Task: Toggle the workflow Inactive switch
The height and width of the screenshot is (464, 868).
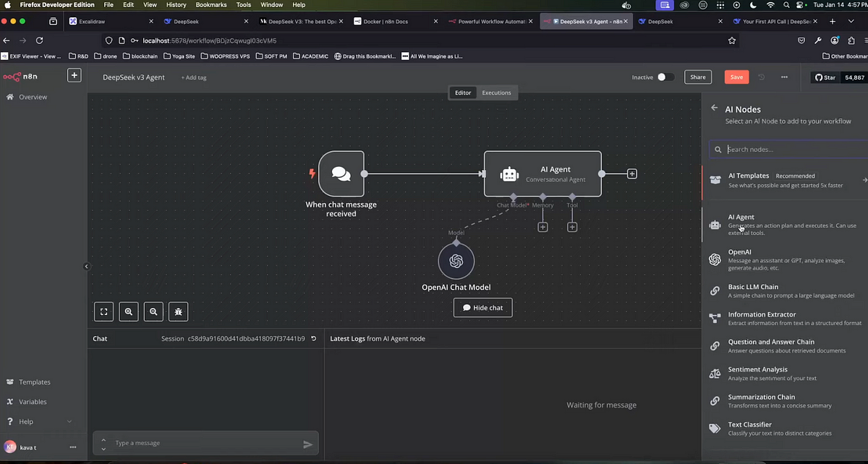Action: [665, 77]
